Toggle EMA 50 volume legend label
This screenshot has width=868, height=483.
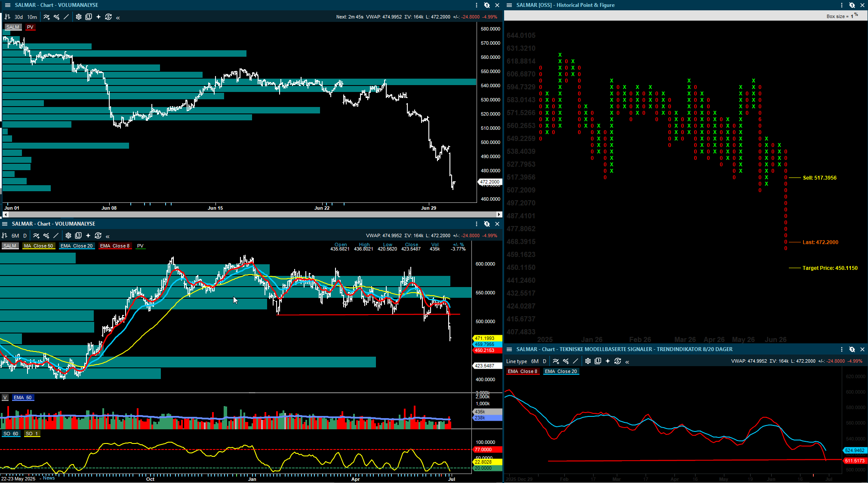[23, 397]
